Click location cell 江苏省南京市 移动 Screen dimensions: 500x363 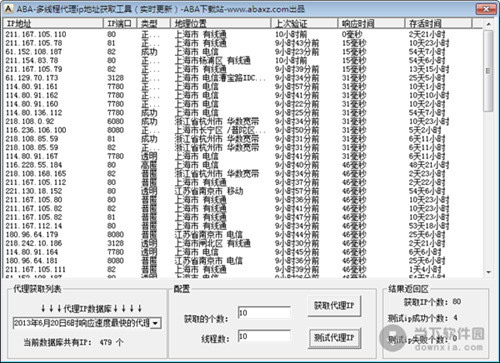(x=209, y=191)
